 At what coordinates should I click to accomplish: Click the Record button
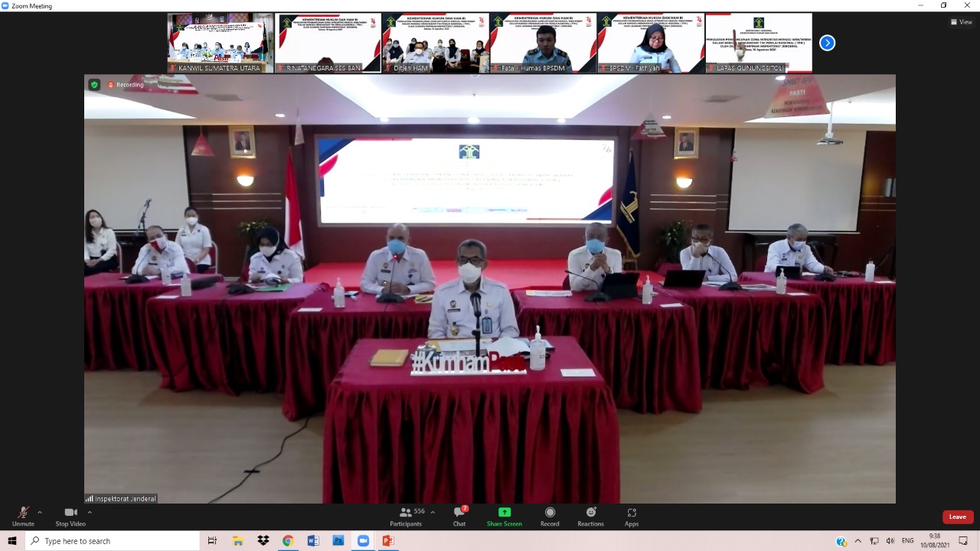point(549,517)
